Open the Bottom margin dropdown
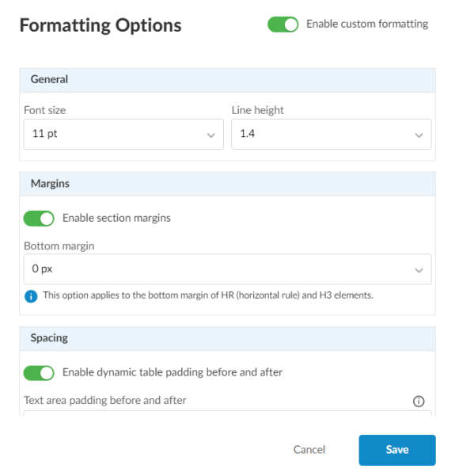455x476 pixels. pos(228,269)
